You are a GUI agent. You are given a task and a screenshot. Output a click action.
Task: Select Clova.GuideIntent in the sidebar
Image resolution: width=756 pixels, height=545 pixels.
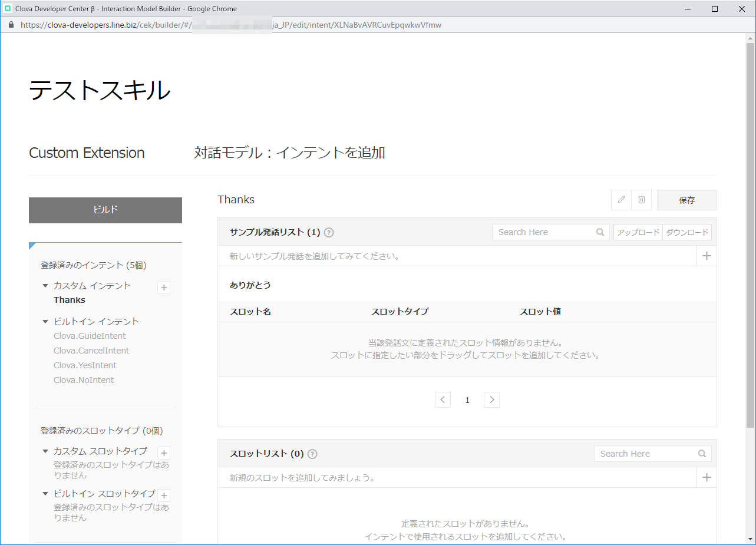click(x=90, y=336)
